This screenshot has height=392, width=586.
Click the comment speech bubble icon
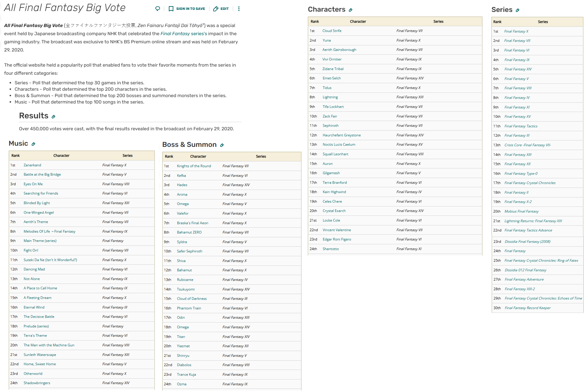click(158, 9)
